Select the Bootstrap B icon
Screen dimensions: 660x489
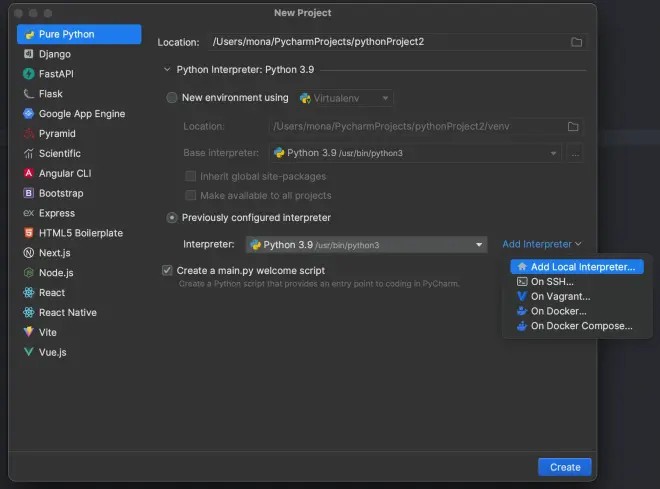point(29,193)
